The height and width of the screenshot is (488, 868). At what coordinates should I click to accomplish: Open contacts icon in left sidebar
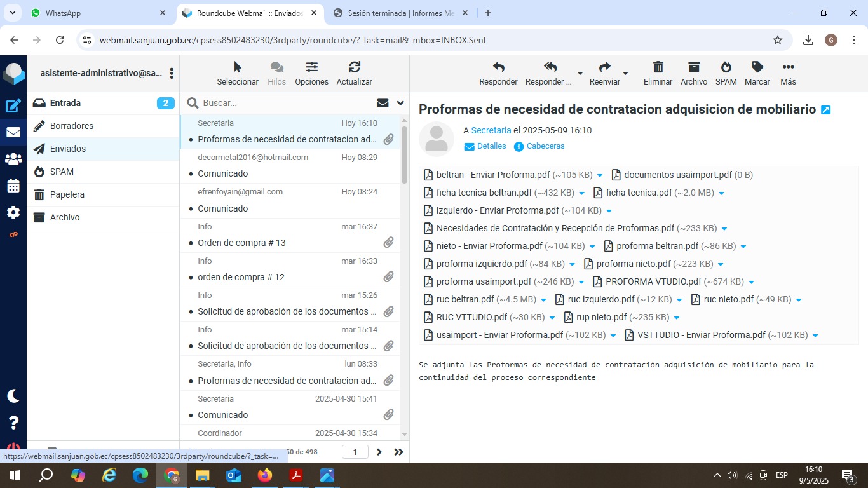pos(13,159)
